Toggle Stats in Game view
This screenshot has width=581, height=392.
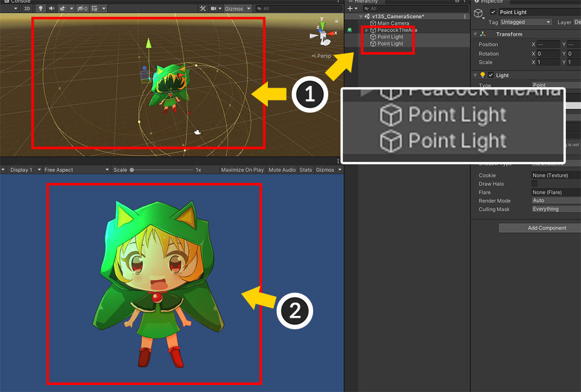tap(306, 170)
